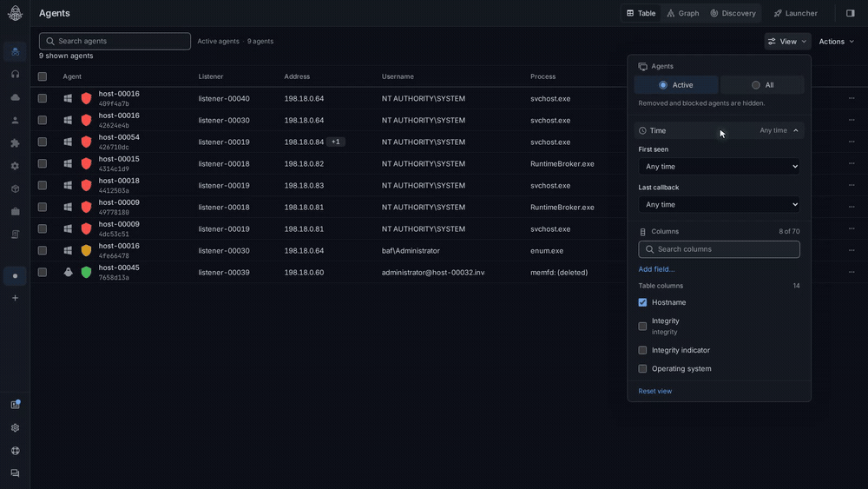
Task: Open the View dropdown button
Action: [x=787, y=42]
